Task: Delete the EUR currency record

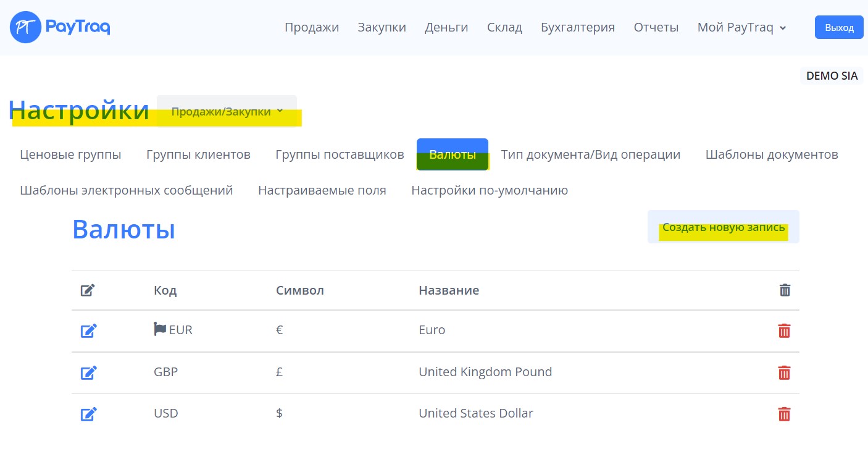Action: (784, 331)
